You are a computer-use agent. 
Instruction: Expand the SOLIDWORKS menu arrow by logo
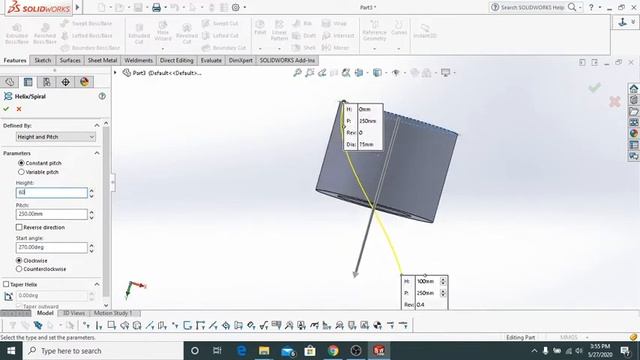[x=77, y=7]
